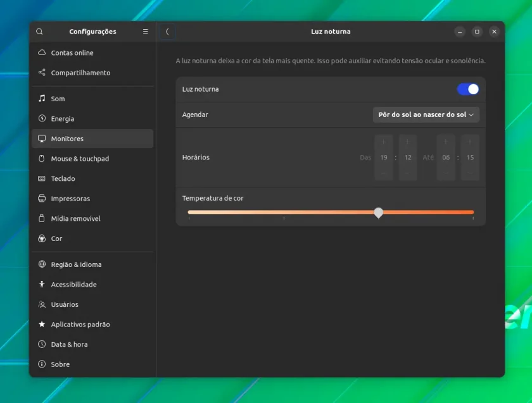
Task: Click the star icon for Aplicativos padrão
Action: coord(42,324)
